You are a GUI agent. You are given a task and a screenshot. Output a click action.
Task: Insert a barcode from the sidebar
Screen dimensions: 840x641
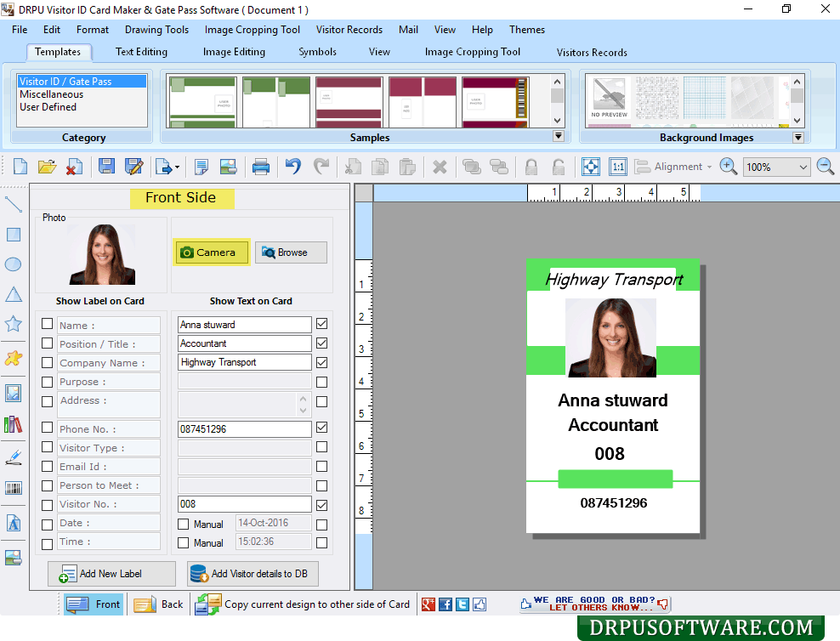coord(14,488)
